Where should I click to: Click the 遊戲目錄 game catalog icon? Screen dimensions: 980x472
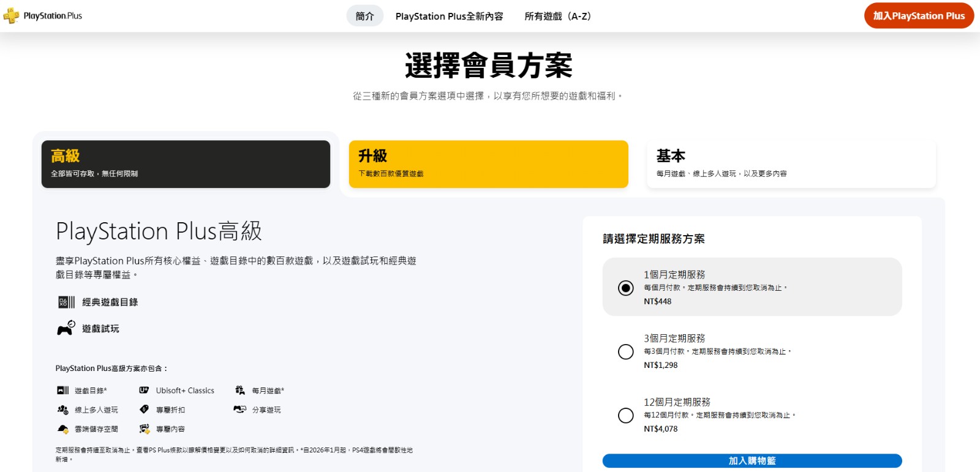(63, 390)
